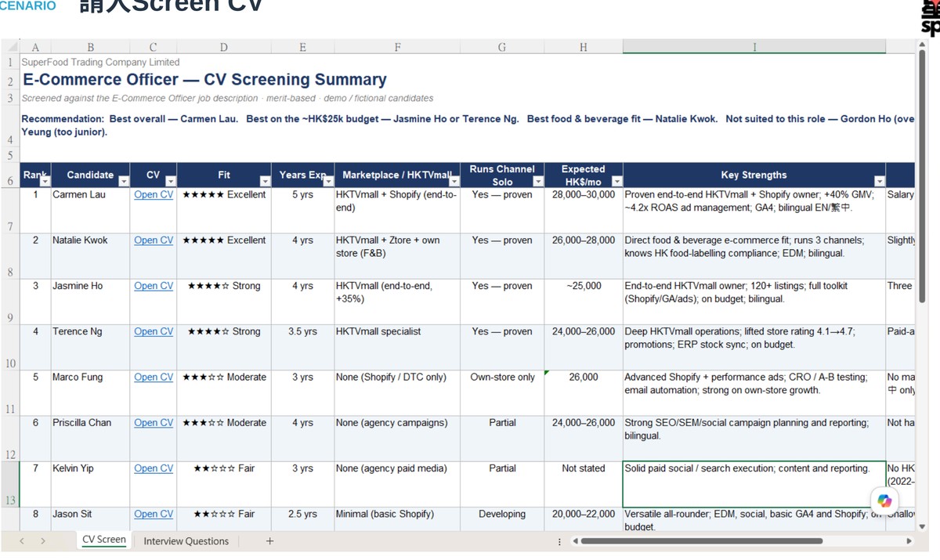940x560 pixels.
Task: Open CV link for Terence Ng
Action: coord(154,331)
